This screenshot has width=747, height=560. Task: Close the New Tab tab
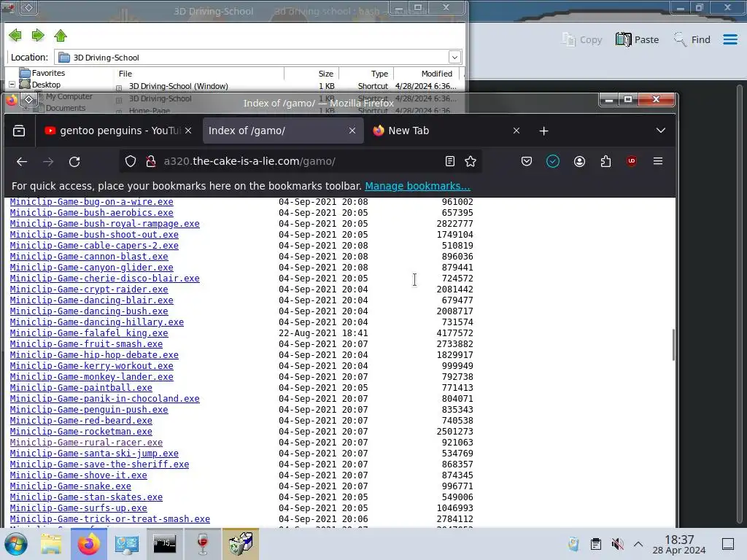[516, 131]
